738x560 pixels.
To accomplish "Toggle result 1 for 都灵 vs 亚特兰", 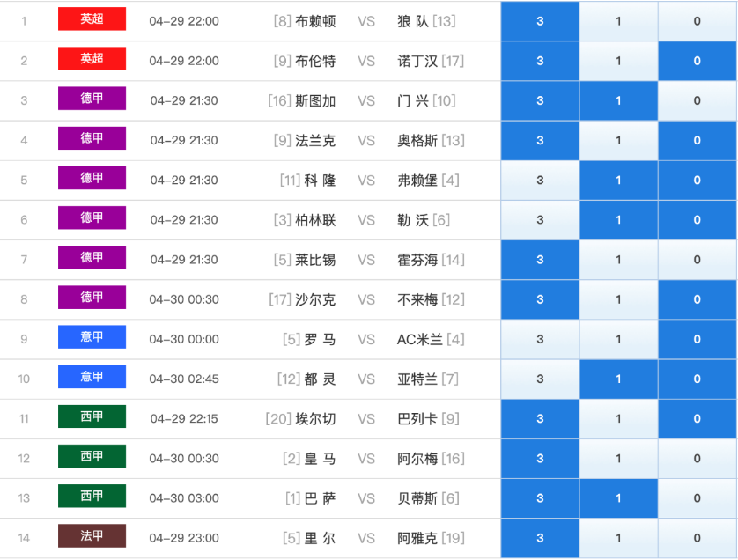I will [618, 379].
